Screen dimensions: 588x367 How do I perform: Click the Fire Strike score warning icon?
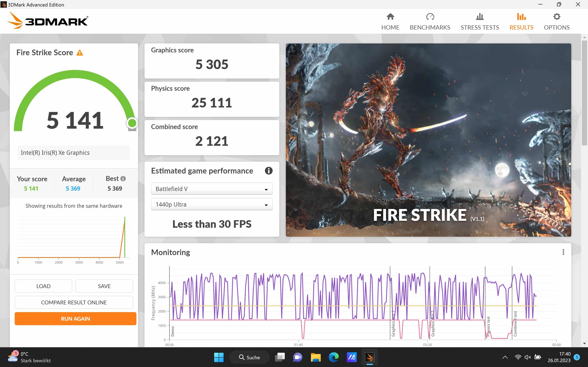(80, 53)
